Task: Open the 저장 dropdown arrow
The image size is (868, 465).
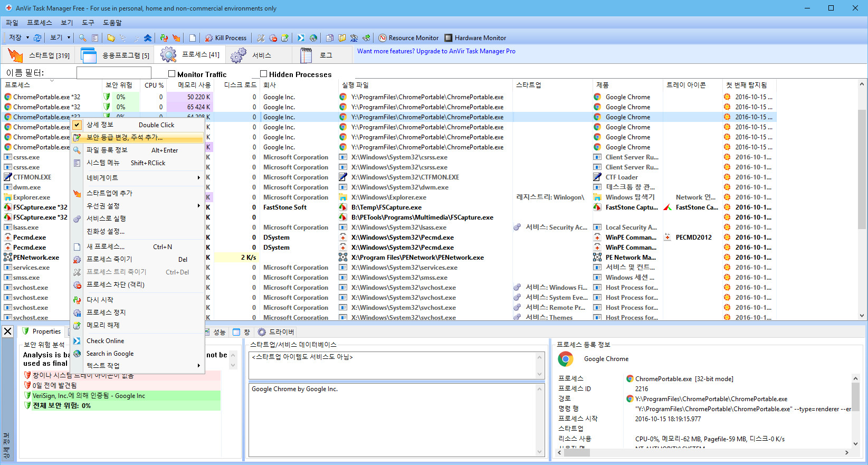Action: tap(27, 38)
